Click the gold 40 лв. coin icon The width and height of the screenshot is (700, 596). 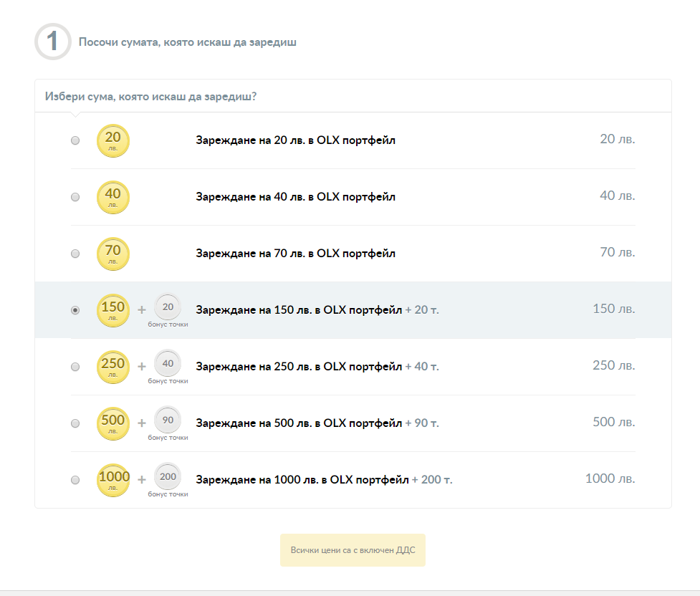[113, 197]
